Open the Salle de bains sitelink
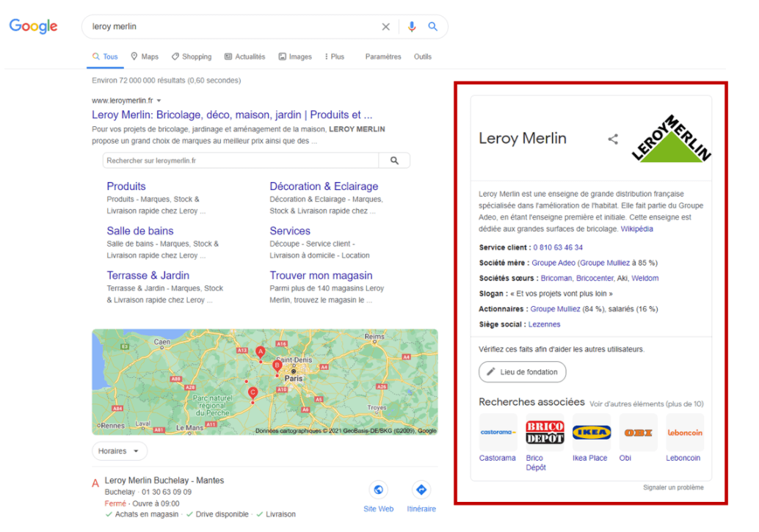The image size is (759, 532). (140, 231)
